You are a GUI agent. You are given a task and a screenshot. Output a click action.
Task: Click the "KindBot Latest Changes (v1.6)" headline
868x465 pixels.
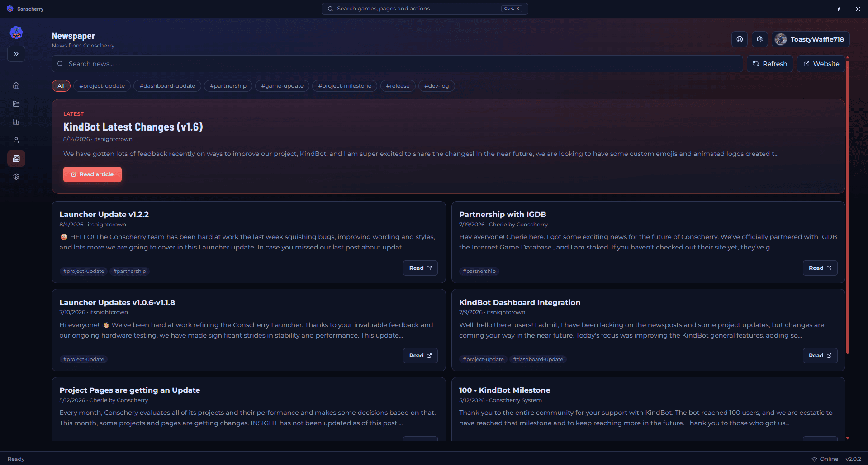pos(133,127)
